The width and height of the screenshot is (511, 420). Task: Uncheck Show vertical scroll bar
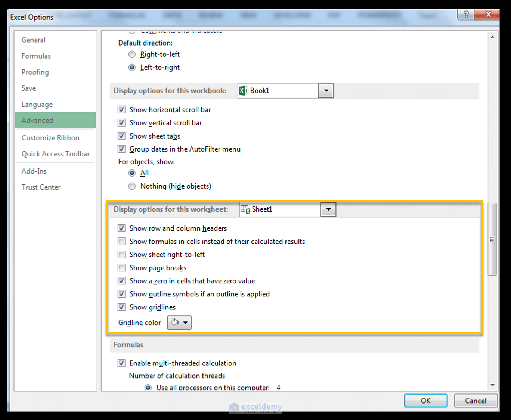121,122
